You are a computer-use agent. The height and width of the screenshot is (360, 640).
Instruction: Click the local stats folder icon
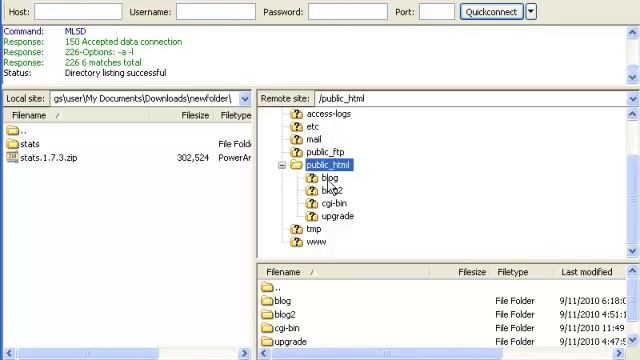pyautogui.click(x=13, y=144)
